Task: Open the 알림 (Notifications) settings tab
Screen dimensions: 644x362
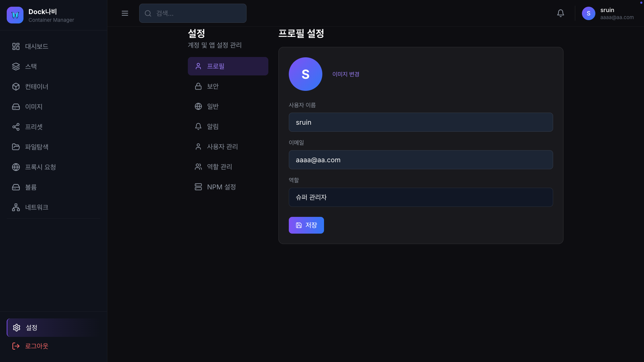Action: click(212, 126)
